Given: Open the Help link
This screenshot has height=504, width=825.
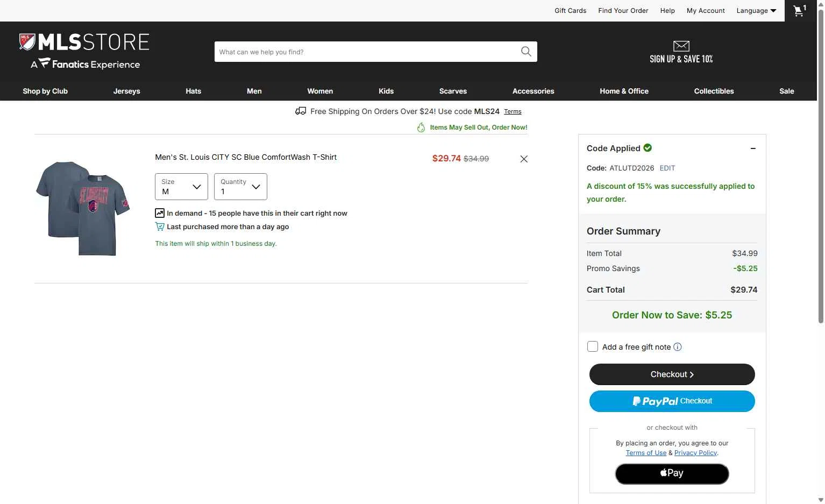Looking at the screenshot, I should [x=667, y=11].
